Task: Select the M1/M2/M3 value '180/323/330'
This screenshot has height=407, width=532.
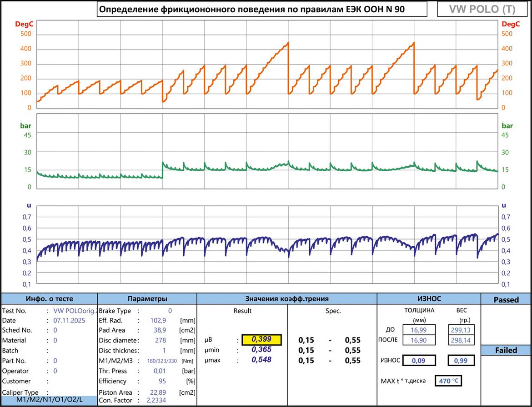Action: point(162,361)
